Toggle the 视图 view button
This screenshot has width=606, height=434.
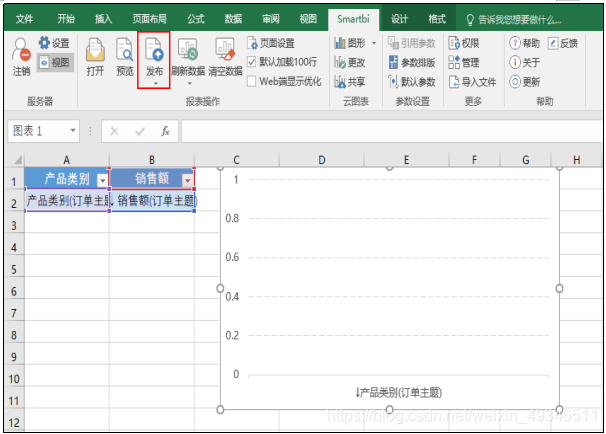click(x=55, y=63)
